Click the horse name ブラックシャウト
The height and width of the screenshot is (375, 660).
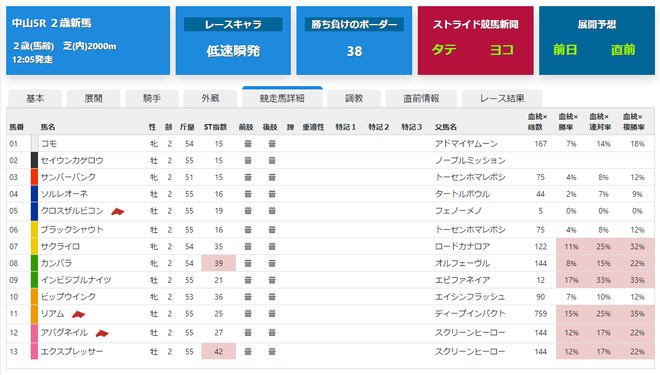72,229
